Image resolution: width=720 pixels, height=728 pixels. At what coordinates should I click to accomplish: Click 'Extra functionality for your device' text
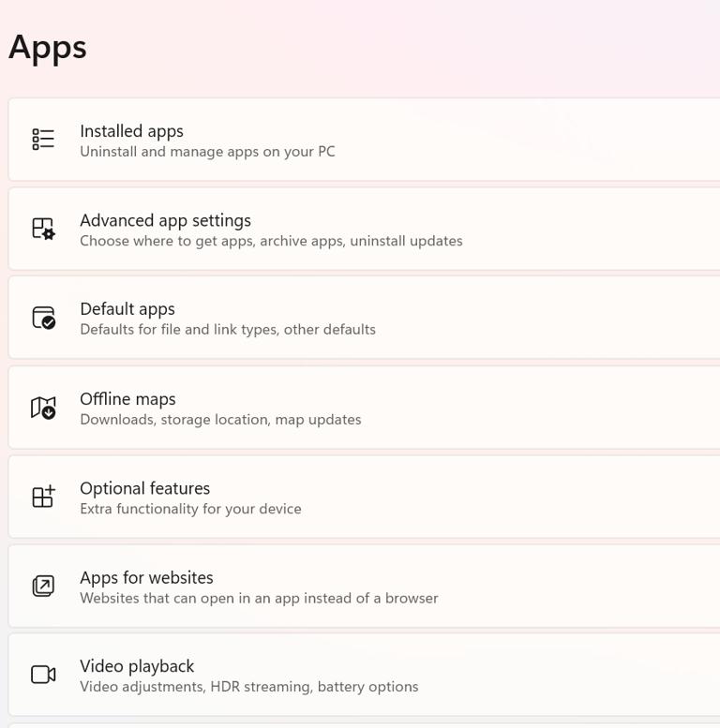[190, 509]
